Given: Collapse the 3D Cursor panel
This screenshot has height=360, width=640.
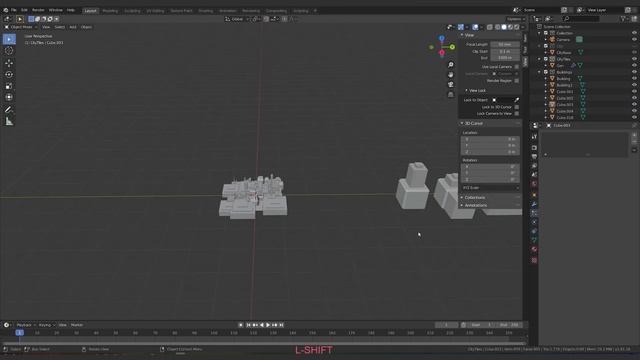Looking at the screenshot, I should click(489, 123).
